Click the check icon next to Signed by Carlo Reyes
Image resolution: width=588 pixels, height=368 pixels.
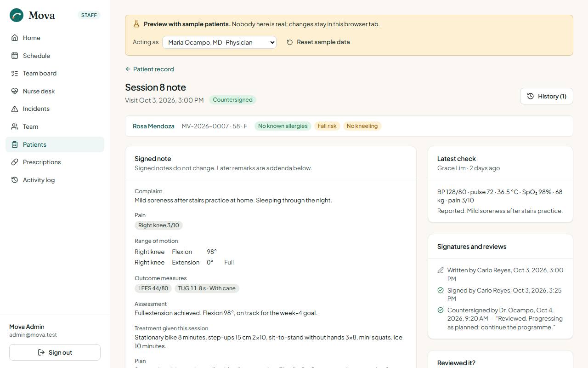click(441, 290)
